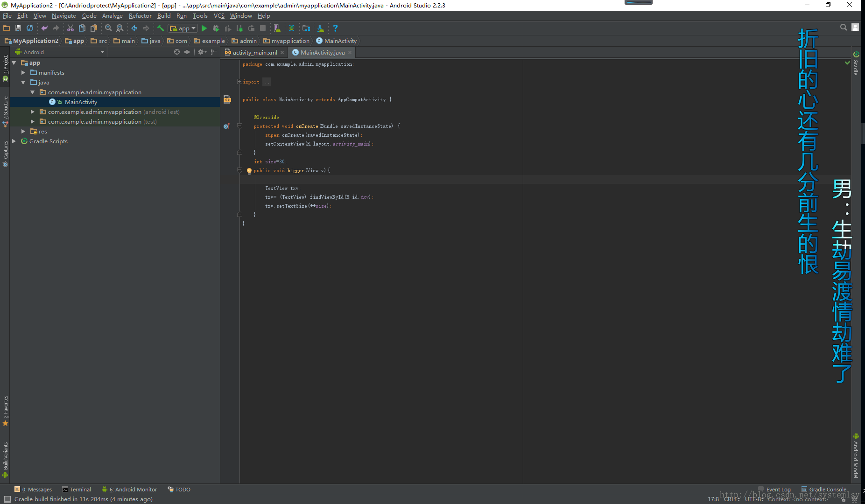
Task: Open the Build menu
Action: point(164,16)
